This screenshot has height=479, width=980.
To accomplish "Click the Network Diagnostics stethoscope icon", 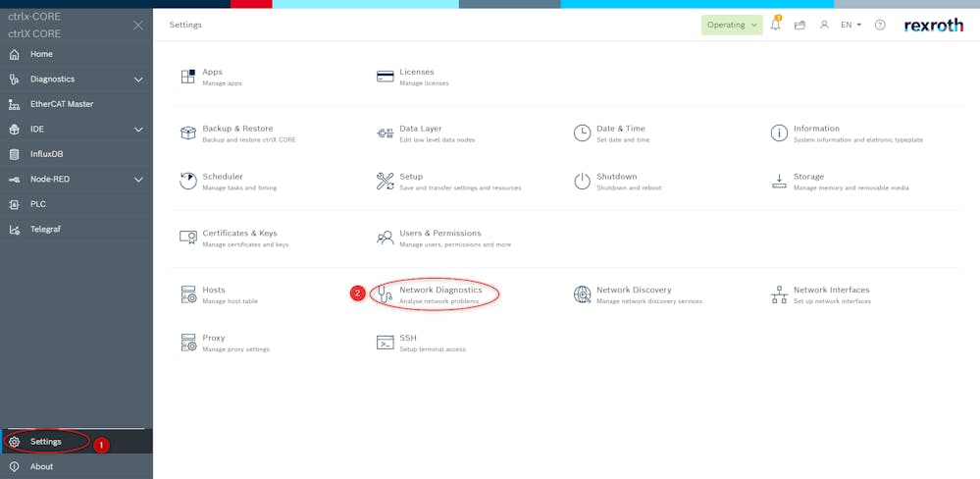I will (x=385, y=294).
